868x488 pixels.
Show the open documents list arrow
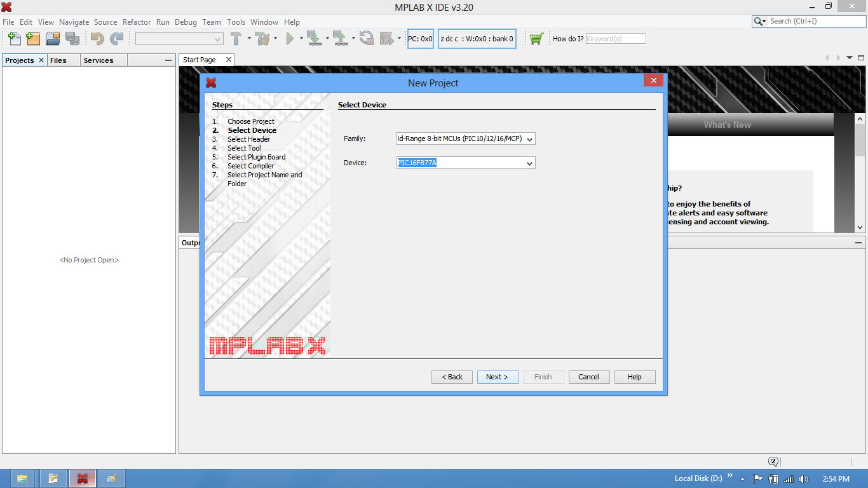[850, 58]
